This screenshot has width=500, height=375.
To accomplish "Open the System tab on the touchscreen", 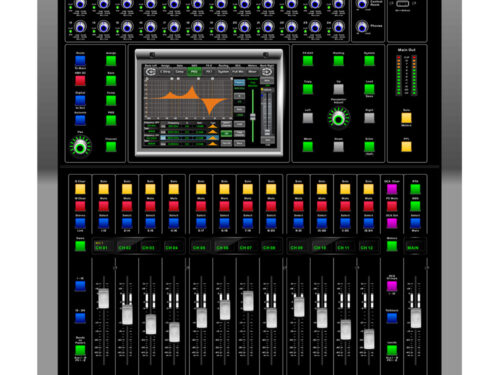I will tap(223, 72).
